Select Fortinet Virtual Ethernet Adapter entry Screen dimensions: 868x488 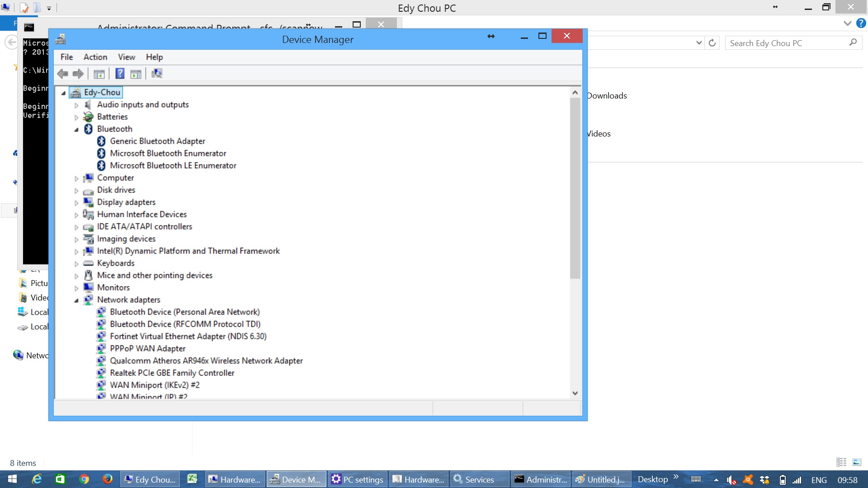[188, 336]
